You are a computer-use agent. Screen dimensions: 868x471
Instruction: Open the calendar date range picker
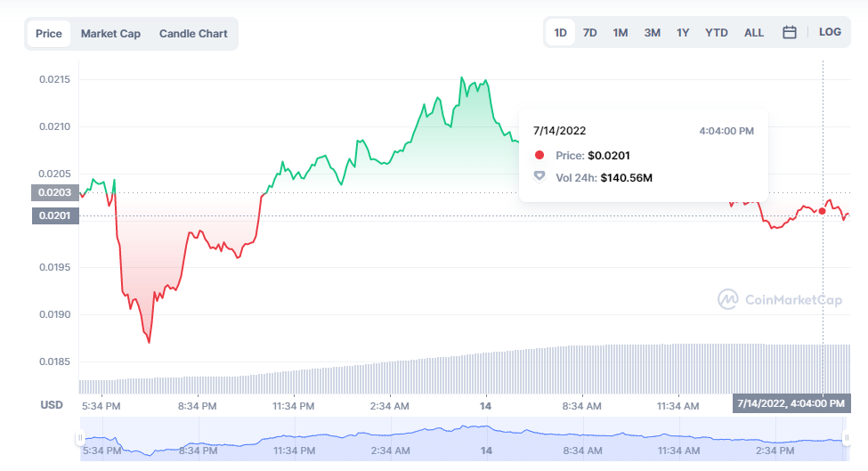pyautogui.click(x=789, y=33)
